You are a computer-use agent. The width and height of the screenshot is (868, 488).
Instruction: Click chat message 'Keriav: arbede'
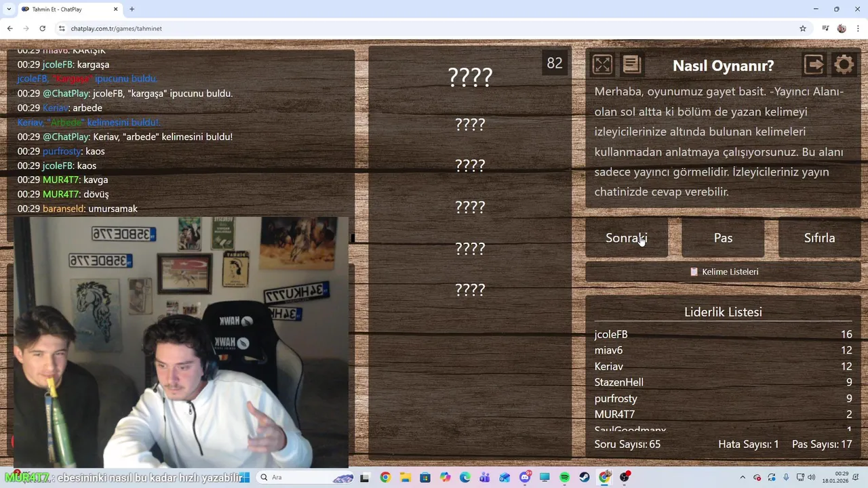pos(60,108)
